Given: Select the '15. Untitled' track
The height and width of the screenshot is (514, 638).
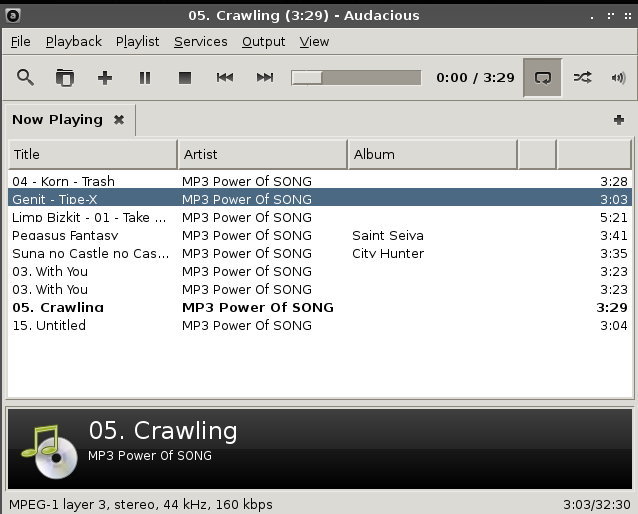Looking at the screenshot, I should [320, 325].
